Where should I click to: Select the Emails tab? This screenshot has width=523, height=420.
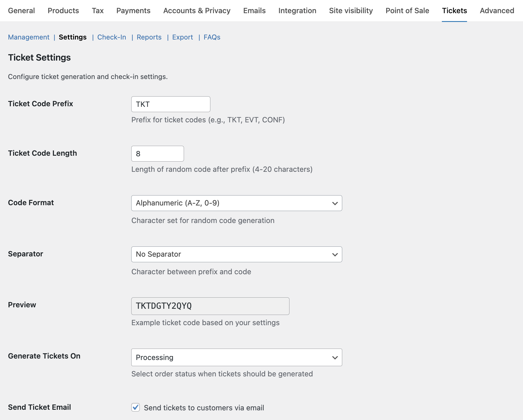point(254,11)
